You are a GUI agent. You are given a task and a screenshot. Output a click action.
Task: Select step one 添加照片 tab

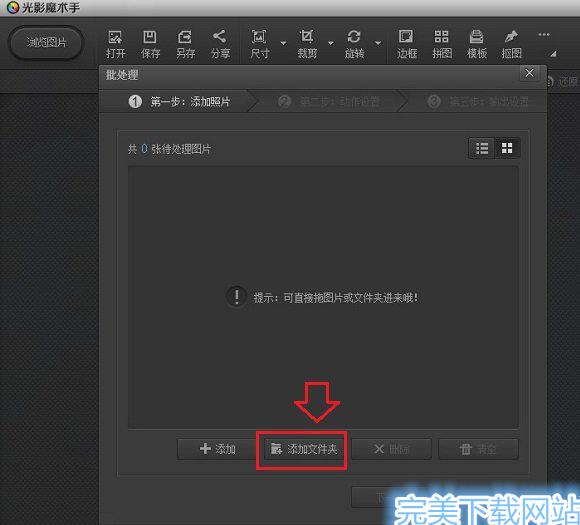coord(179,101)
